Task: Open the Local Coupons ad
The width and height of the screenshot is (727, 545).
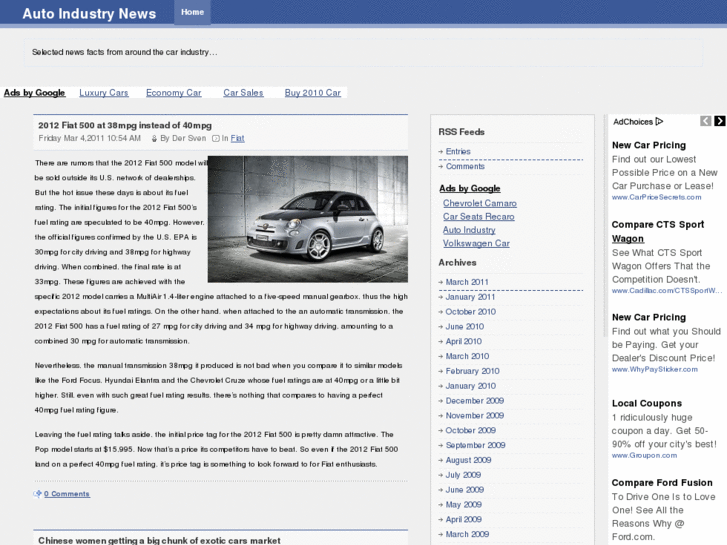Action: click(x=647, y=404)
